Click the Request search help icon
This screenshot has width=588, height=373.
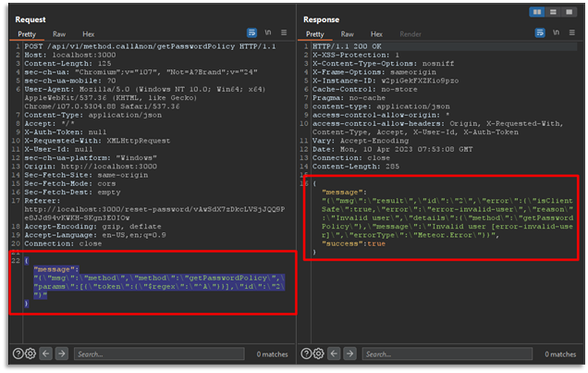18,354
